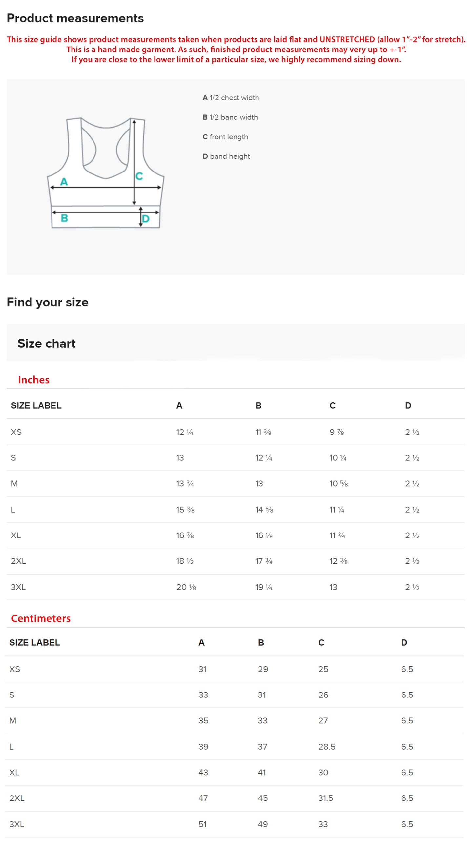Screen dimensions: 474x868
Task: Click the XL row's "16 ⅞" chest measurement
Action: pyautogui.click(x=185, y=535)
